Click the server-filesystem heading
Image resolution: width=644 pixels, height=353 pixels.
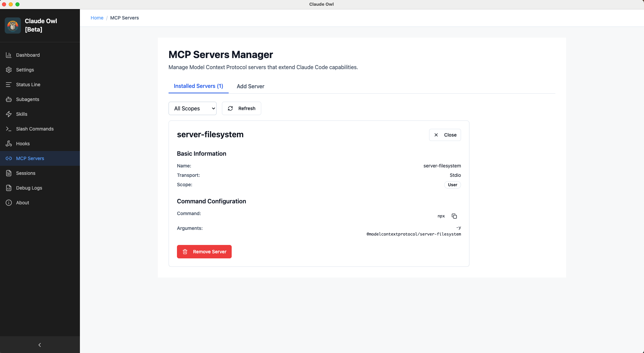tap(210, 135)
